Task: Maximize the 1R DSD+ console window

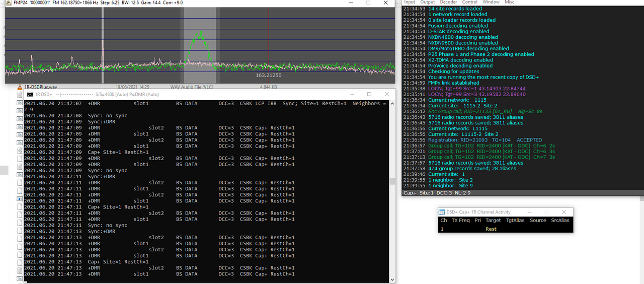Action: click(x=369, y=94)
